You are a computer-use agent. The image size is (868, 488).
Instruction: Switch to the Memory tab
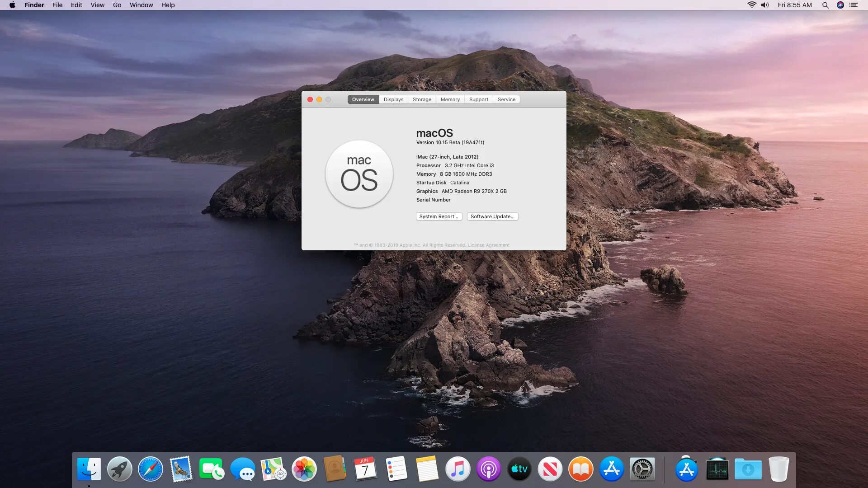click(x=449, y=99)
